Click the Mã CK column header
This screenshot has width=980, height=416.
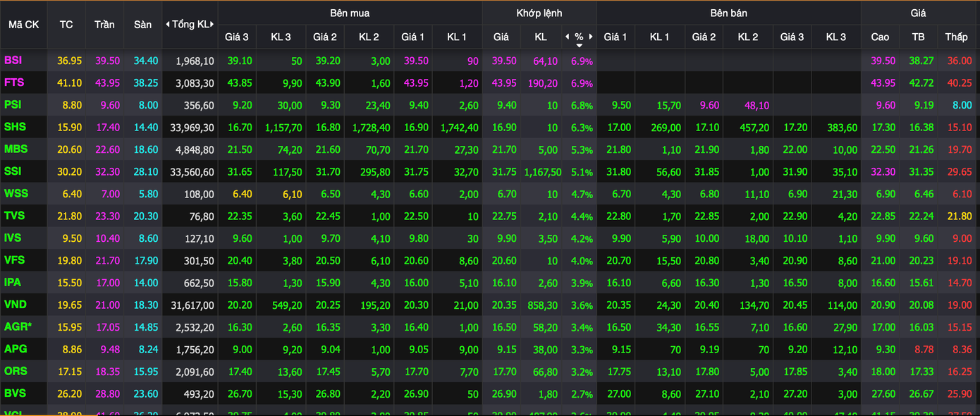point(23,24)
